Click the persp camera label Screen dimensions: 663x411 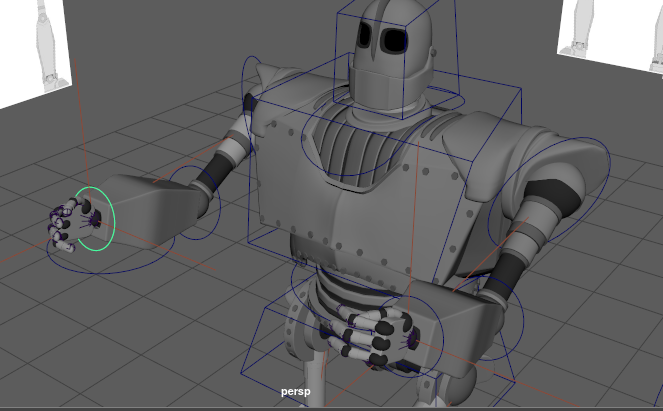[x=296, y=392]
